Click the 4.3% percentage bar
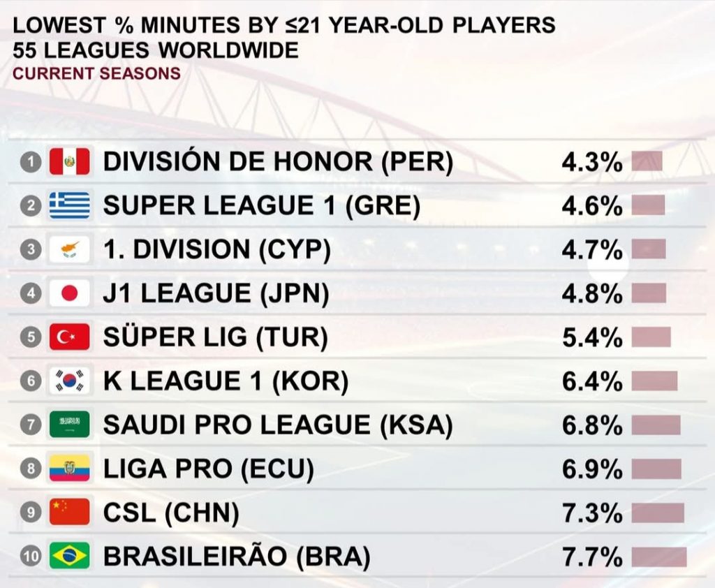Viewport: 715px width, 588px height. click(x=647, y=162)
